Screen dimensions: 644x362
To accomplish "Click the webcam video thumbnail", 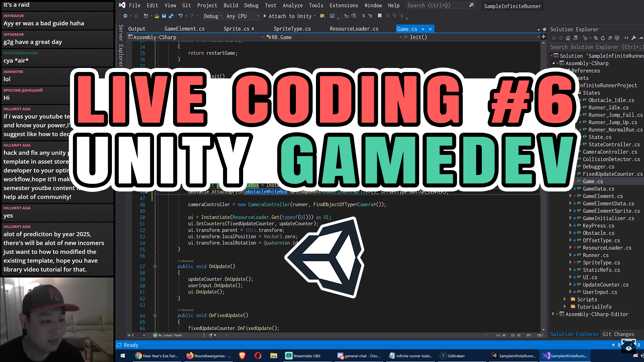I will (57, 320).
